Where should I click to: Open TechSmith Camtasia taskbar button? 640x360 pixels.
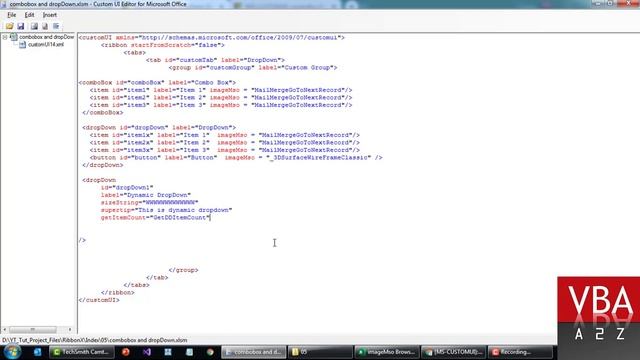(x=82, y=352)
